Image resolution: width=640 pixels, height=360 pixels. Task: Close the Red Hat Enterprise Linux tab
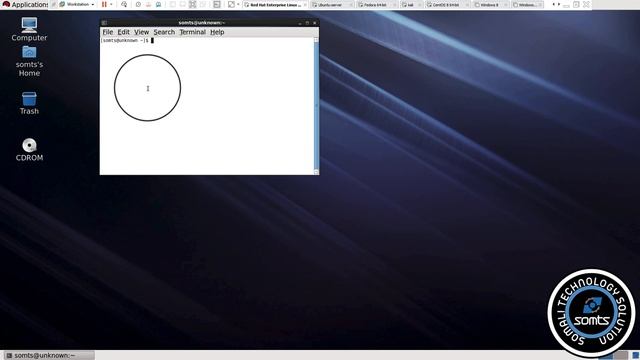(x=305, y=5)
